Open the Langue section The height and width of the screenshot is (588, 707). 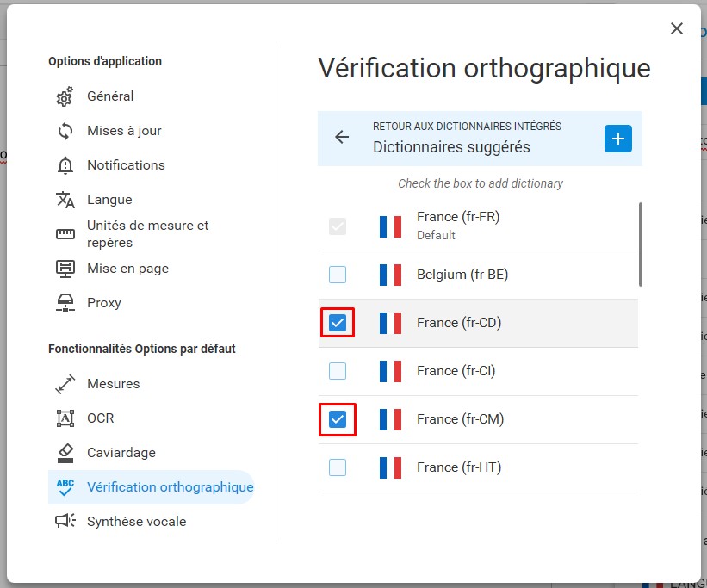(x=151, y=200)
